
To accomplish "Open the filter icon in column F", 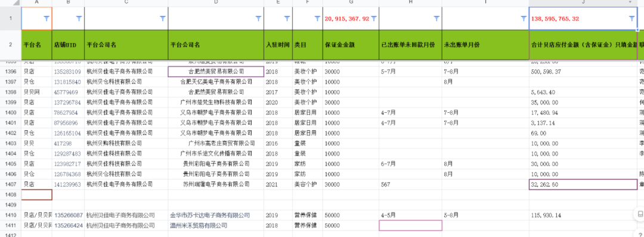I will pos(317,19).
